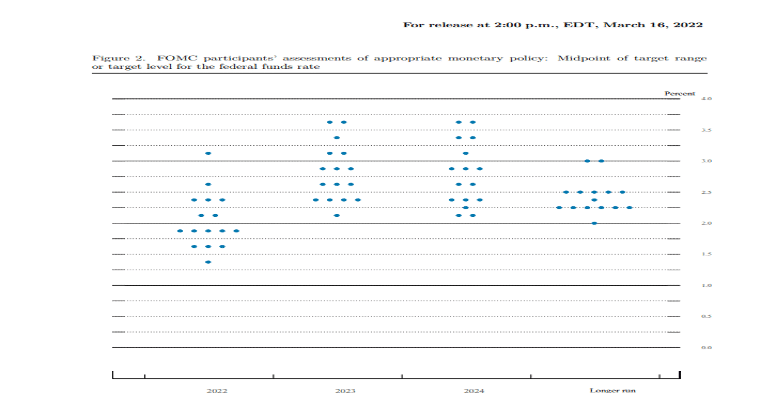Click the Longer run axis label

[x=612, y=391]
